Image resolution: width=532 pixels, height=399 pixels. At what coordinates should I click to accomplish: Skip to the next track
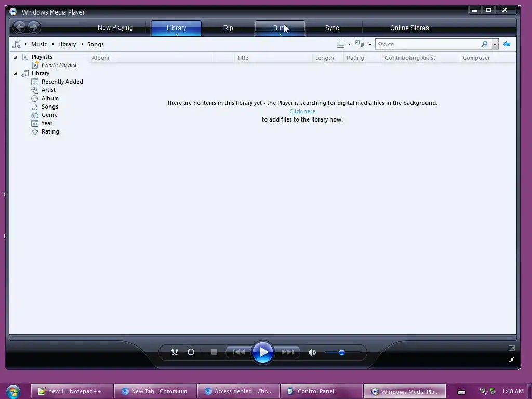[x=287, y=352]
